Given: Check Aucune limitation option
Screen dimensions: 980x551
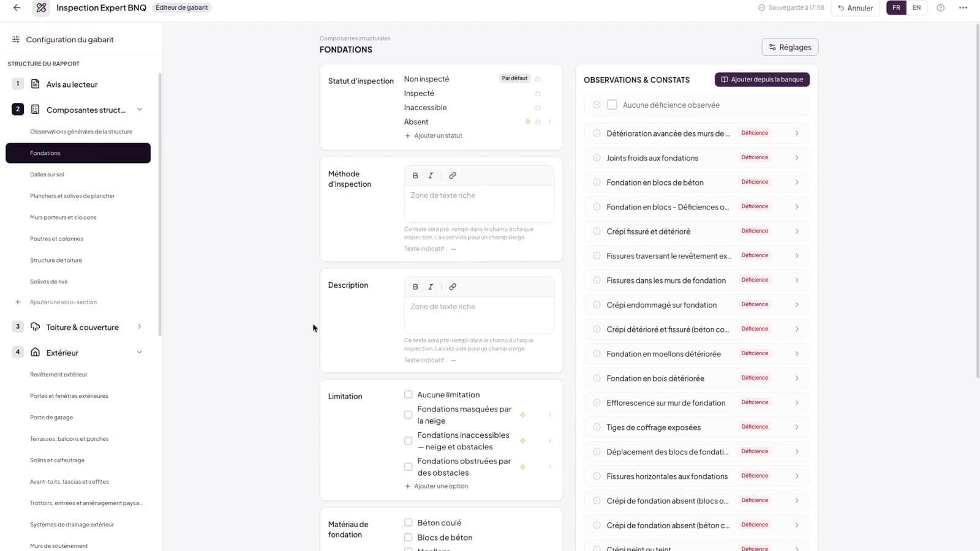Looking at the screenshot, I should pyautogui.click(x=408, y=395).
